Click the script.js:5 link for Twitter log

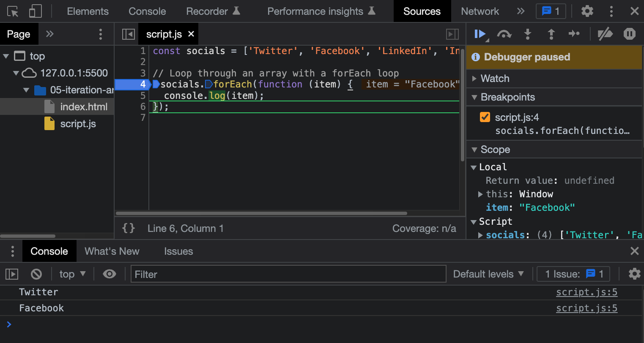(x=586, y=291)
